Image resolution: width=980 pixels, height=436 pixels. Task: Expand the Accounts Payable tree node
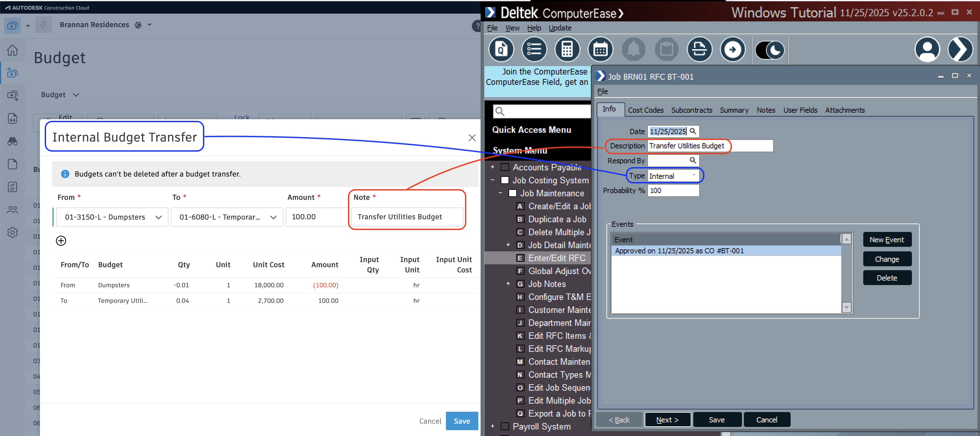(x=493, y=167)
